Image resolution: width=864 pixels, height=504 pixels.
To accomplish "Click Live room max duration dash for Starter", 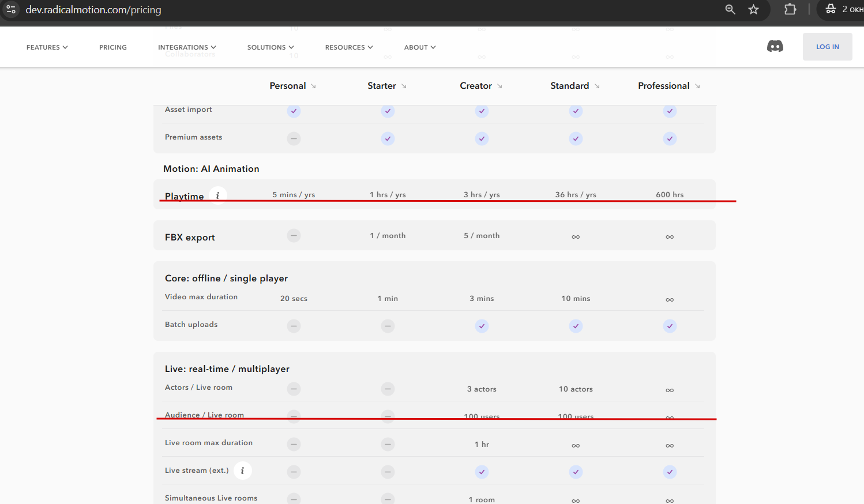I will click(x=388, y=444).
